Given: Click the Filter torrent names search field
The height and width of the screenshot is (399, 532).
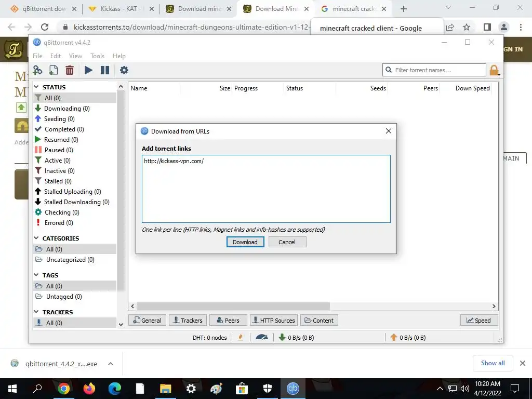Looking at the screenshot, I should click(x=434, y=70).
